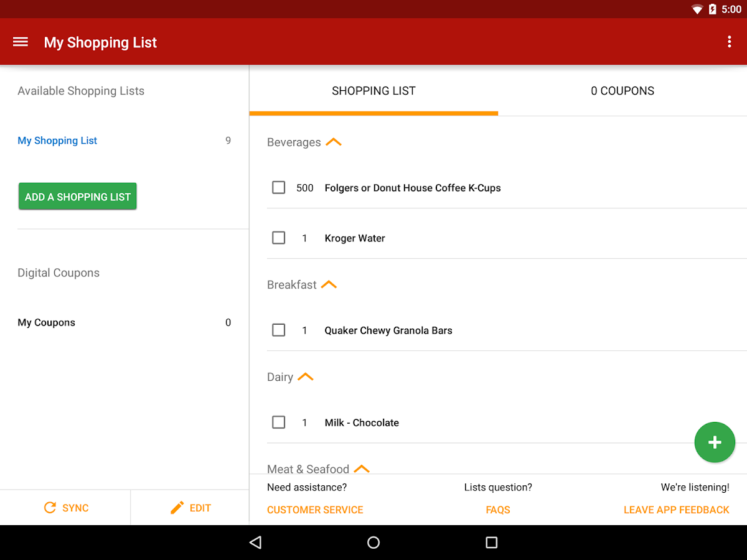The width and height of the screenshot is (747, 560).
Task: Open the overflow options menu
Action: [730, 42]
